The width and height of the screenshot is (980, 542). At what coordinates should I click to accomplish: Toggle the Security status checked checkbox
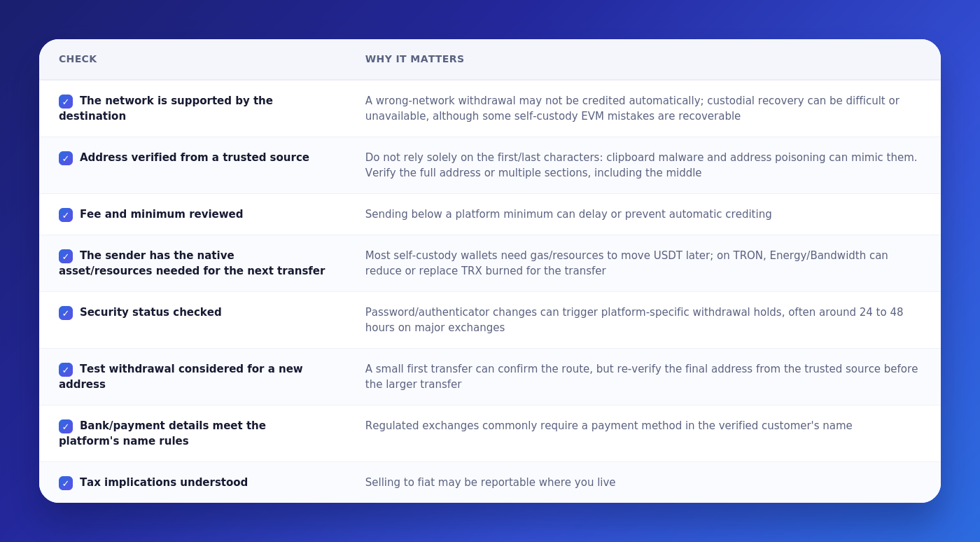coord(66,313)
